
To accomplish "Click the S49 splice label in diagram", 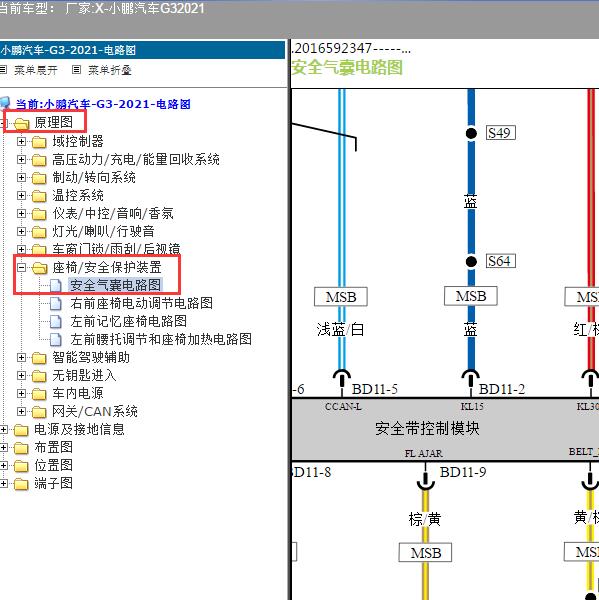I will point(501,133).
